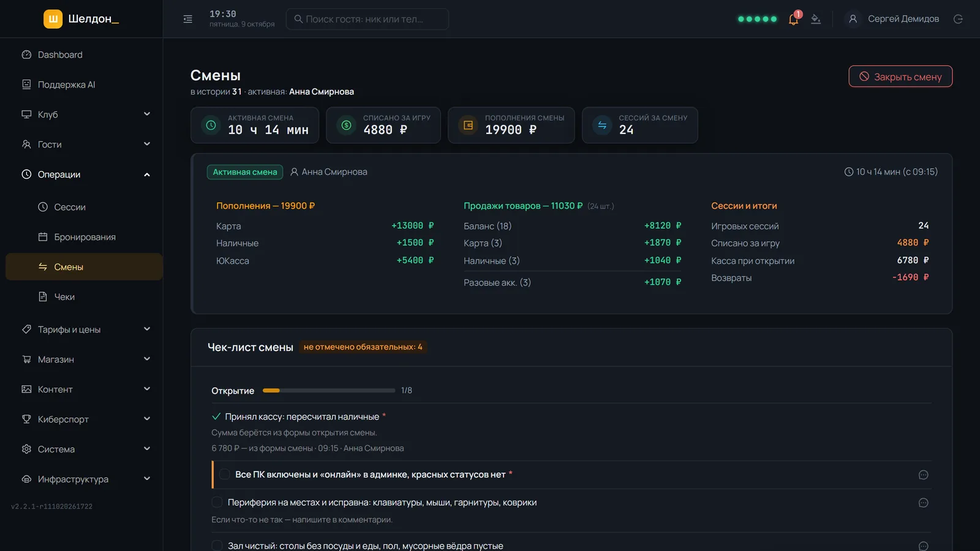Click the paint fill theme icon
980x551 pixels.
[816, 19]
